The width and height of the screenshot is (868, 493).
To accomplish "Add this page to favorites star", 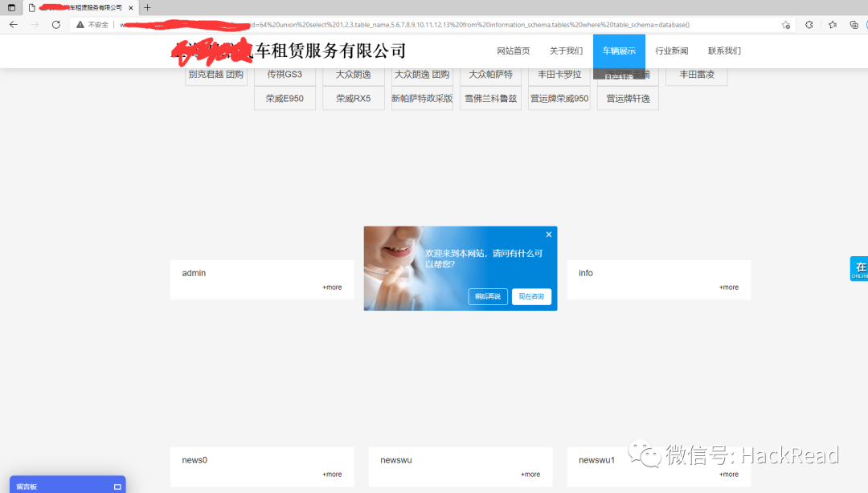I will point(785,24).
